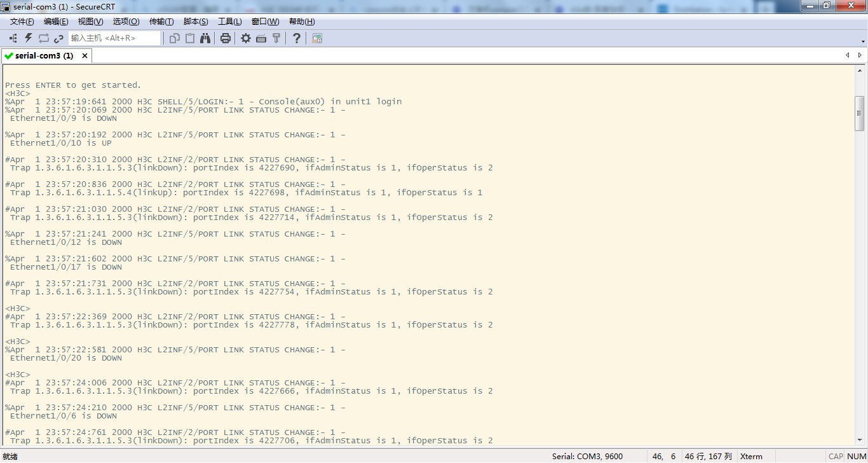Click the trap line with portIndex 4227778

point(252,325)
